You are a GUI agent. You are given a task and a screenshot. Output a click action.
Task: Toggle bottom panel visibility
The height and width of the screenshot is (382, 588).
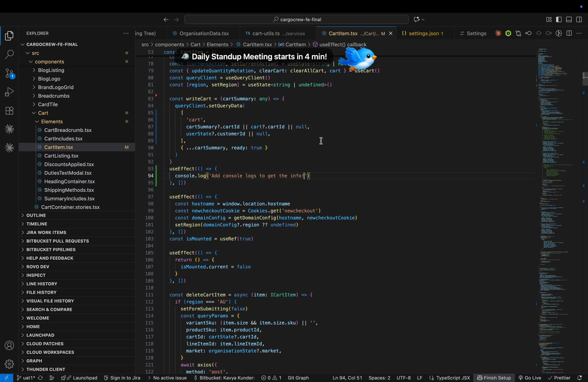pos(569,20)
